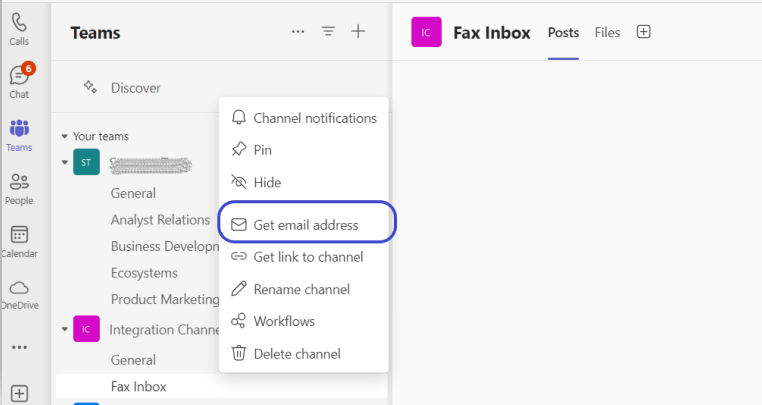Add a new tab to Fax Inbox
Image resolution: width=762 pixels, height=405 pixels.
tap(644, 32)
